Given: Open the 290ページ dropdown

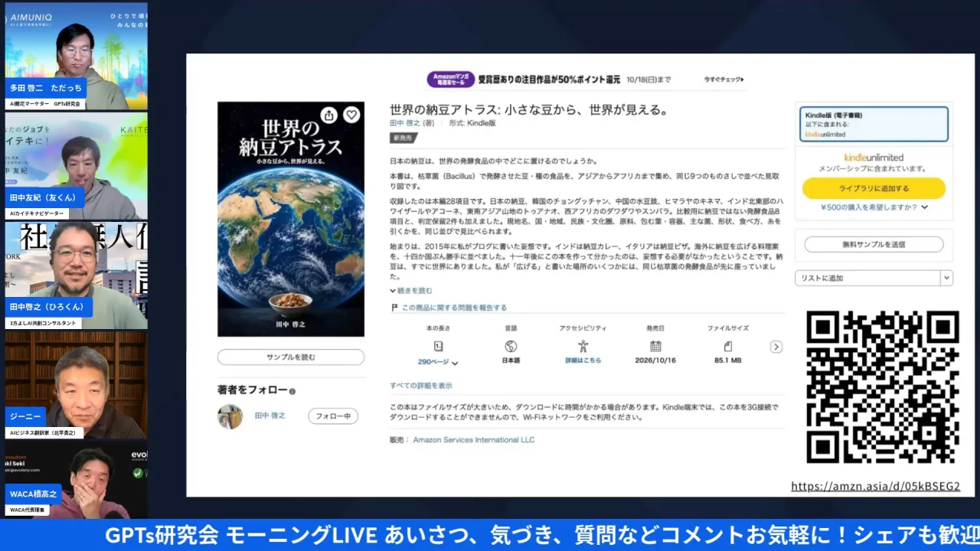Looking at the screenshot, I should [438, 362].
